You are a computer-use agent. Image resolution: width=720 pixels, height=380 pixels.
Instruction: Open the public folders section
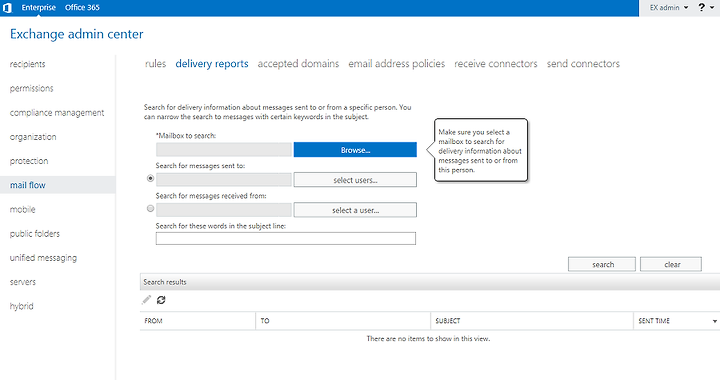pyautogui.click(x=34, y=234)
